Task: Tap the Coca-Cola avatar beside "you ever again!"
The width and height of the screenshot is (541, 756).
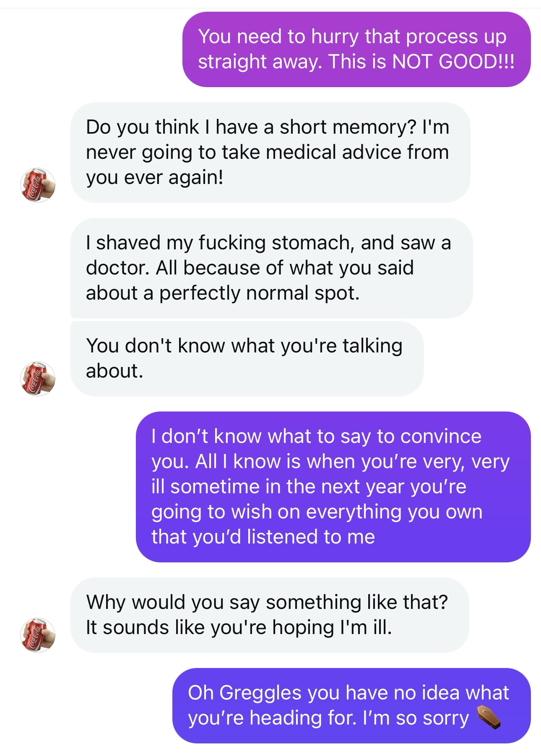Action: pos(38,185)
